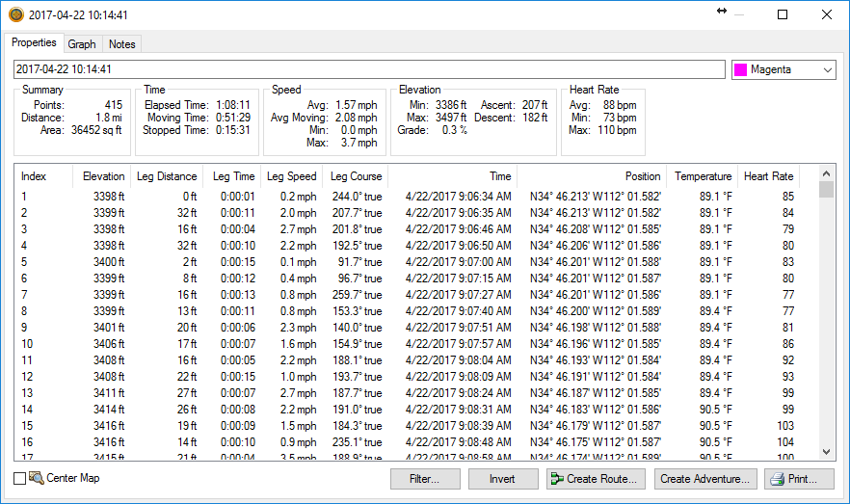Click the Max heart rate 110 bpm

pos(617,129)
